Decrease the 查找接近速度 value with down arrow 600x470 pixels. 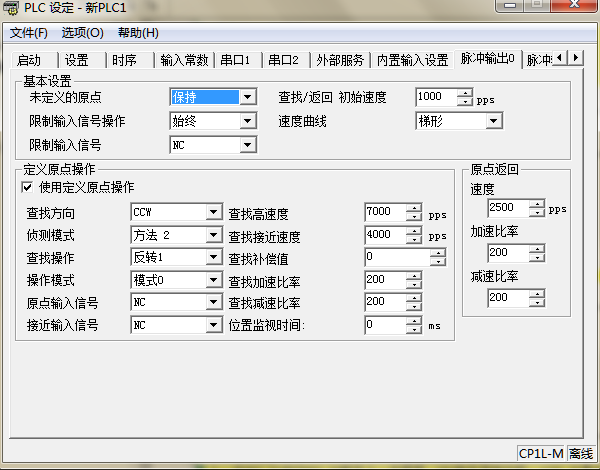coord(414,240)
